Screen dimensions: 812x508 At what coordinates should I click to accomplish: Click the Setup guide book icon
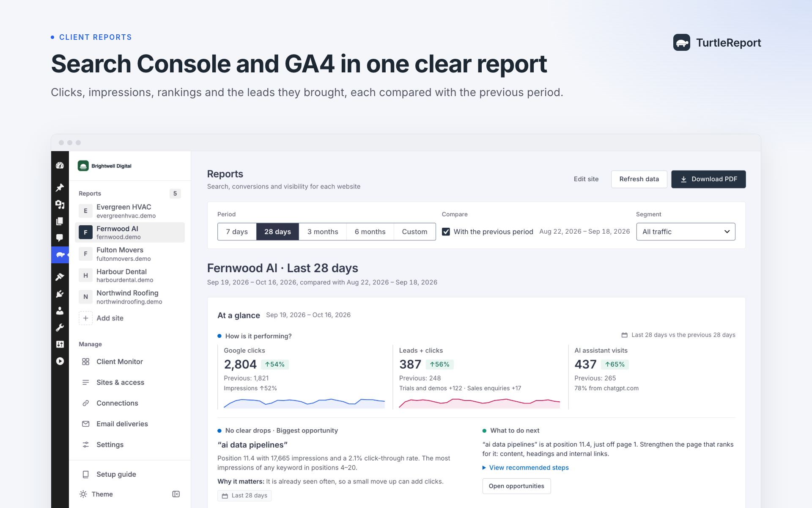point(85,474)
